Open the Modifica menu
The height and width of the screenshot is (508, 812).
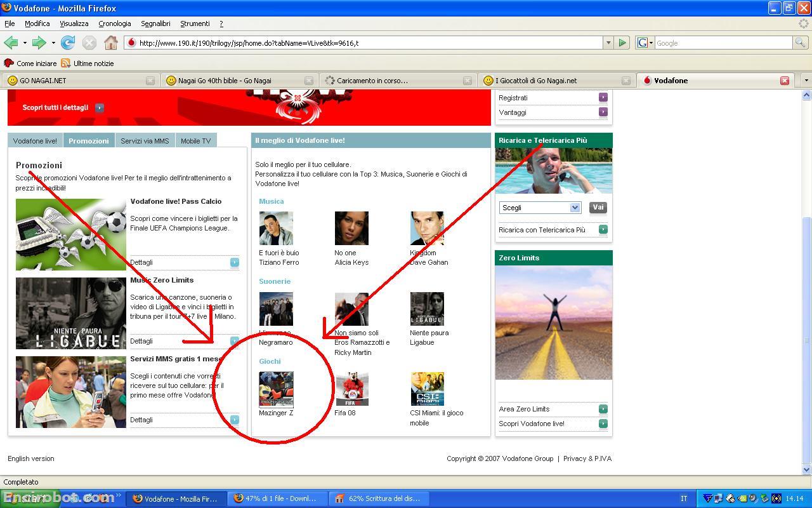37,23
